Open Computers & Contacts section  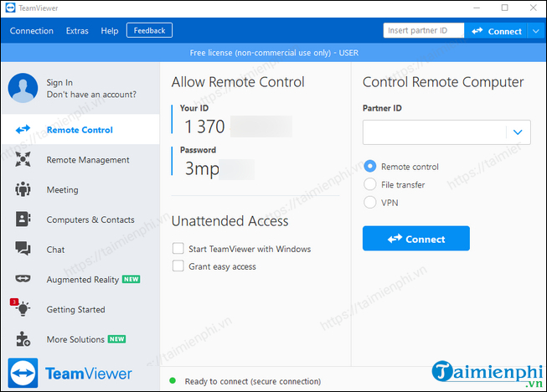click(x=80, y=219)
